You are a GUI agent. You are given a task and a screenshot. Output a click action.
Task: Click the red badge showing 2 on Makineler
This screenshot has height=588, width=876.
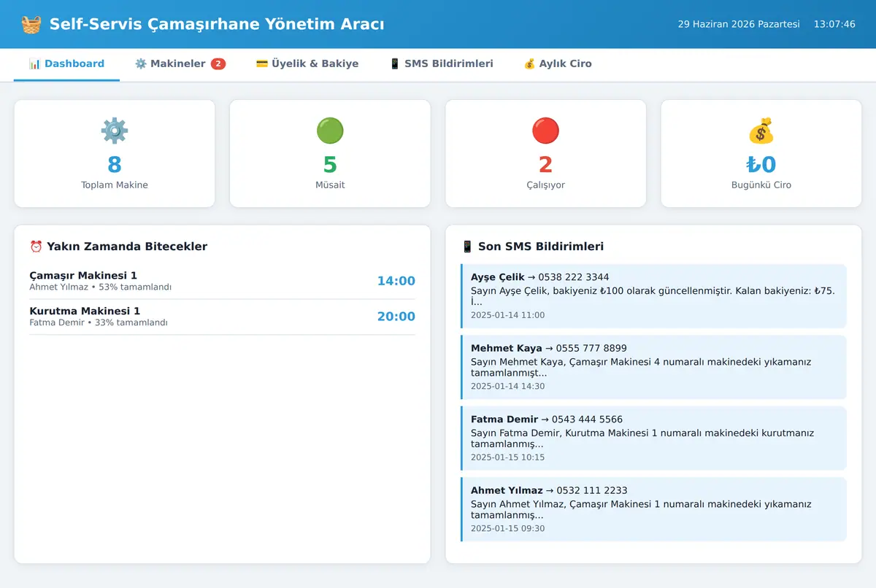[x=218, y=63]
